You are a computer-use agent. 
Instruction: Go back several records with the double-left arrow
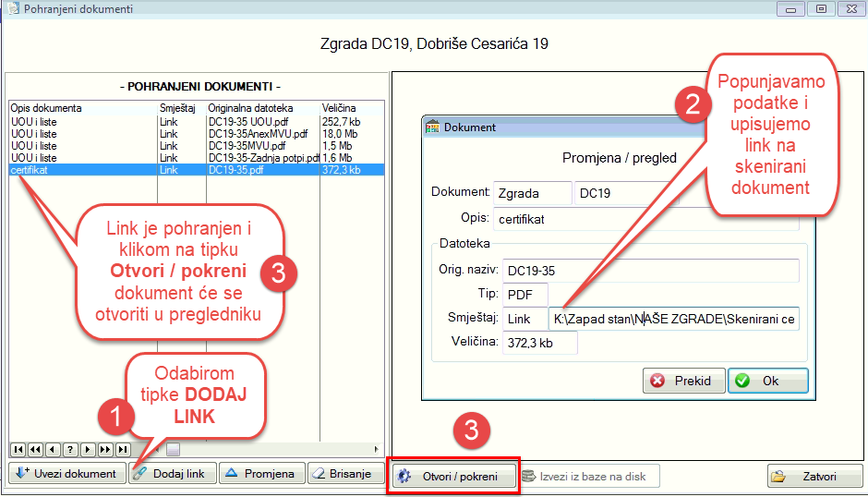tap(35, 449)
